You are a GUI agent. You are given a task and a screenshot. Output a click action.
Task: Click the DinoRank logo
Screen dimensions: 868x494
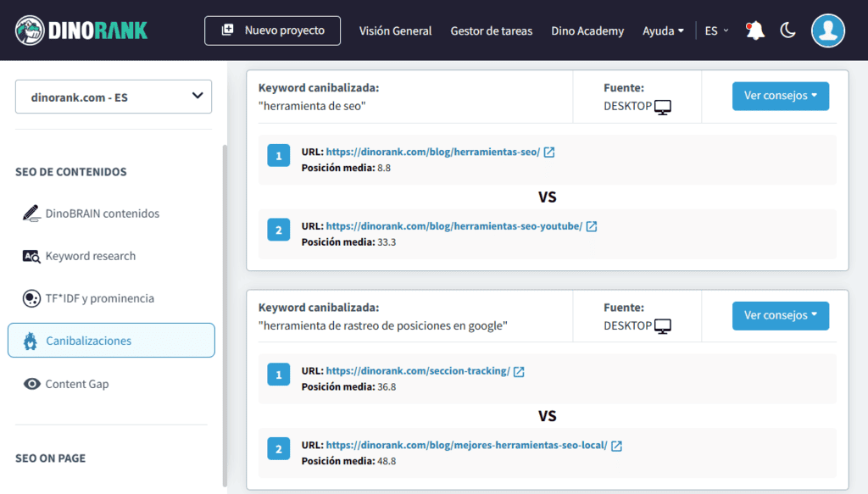(81, 31)
